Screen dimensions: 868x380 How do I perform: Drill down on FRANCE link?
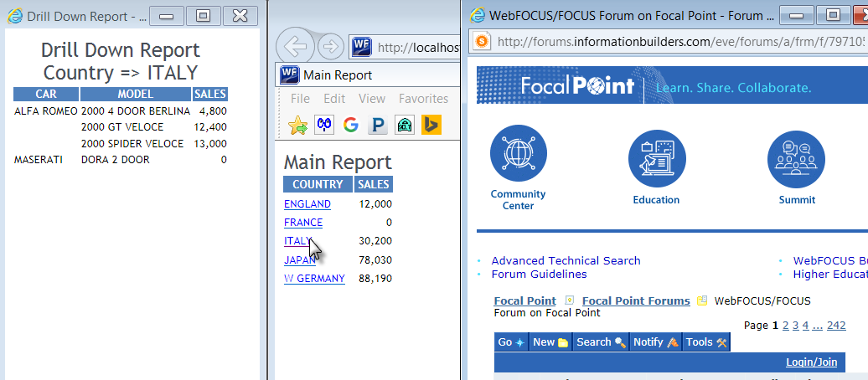click(x=303, y=223)
